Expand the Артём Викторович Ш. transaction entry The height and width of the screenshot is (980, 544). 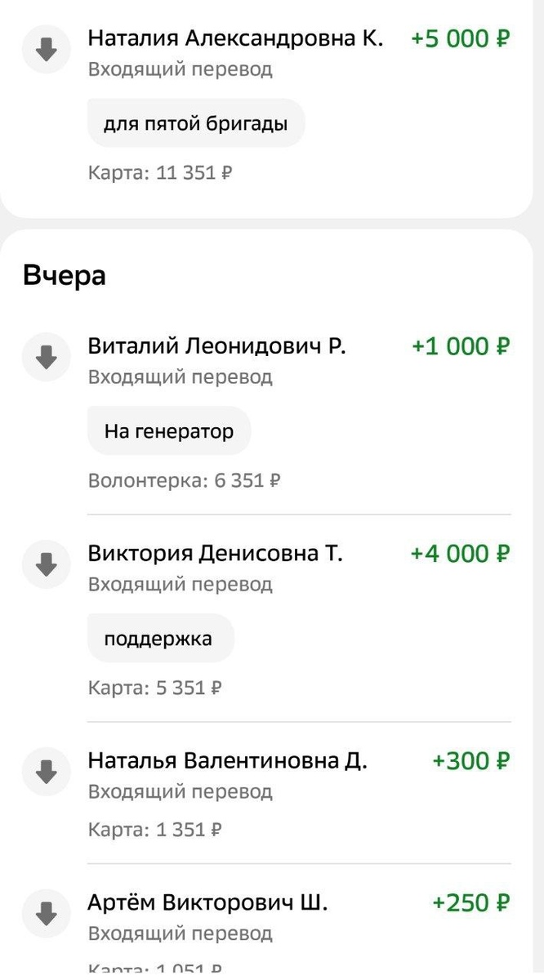pos(207,903)
